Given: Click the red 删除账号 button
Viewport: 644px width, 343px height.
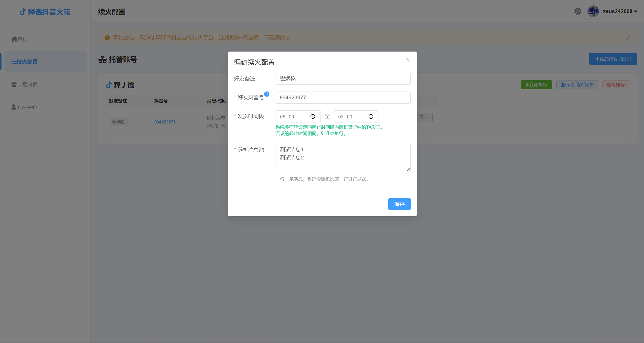Looking at the screenshot, I should (616, 85).
